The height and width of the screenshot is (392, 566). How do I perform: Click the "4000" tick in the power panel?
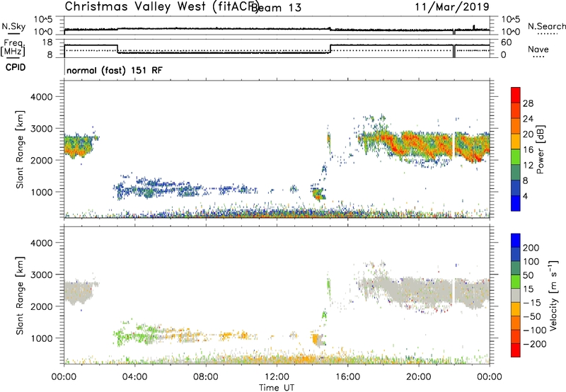pos(41,97)
